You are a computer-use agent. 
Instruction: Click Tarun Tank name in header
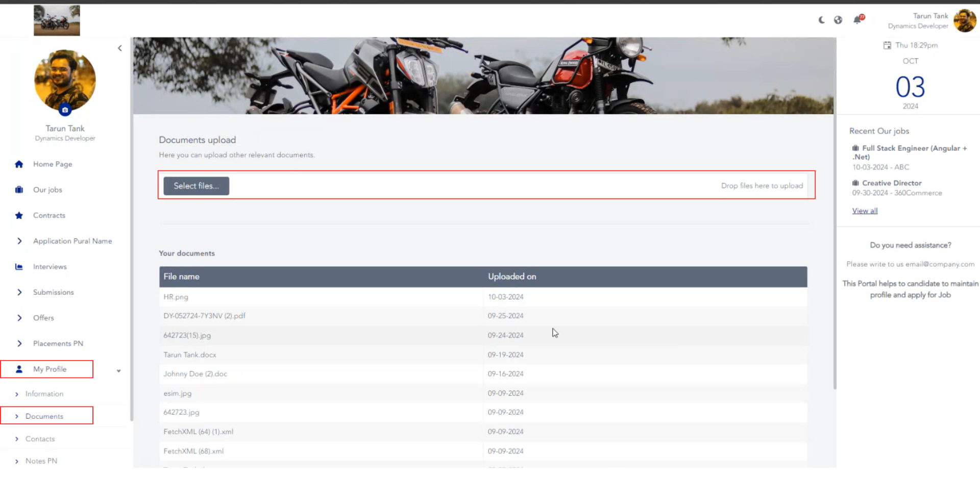930,16
